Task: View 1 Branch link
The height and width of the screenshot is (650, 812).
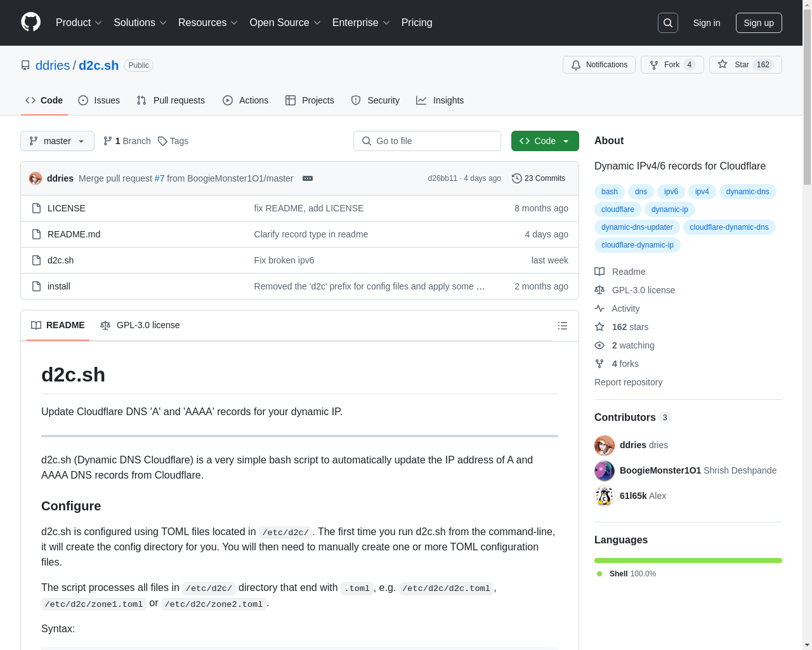Action: [127, 141]
